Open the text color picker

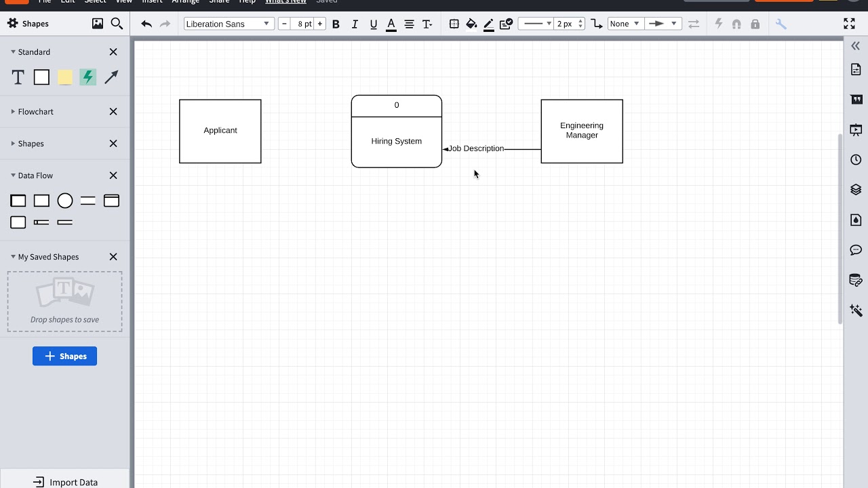coord(391,24)
